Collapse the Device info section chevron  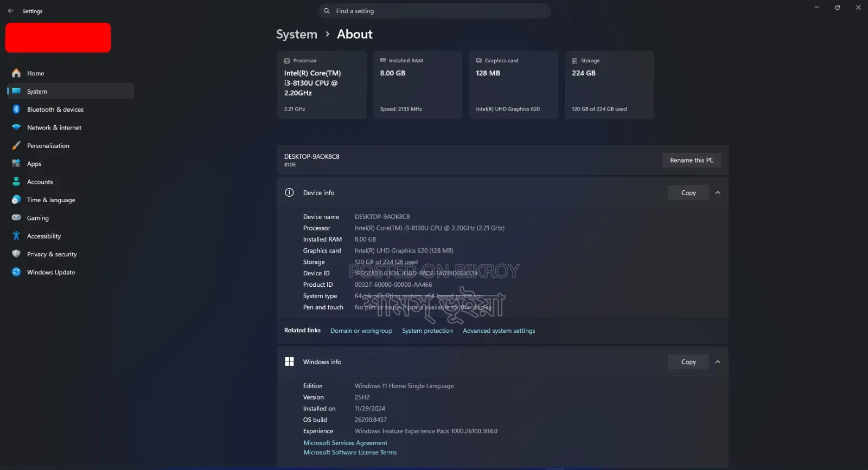coord(718,192)
